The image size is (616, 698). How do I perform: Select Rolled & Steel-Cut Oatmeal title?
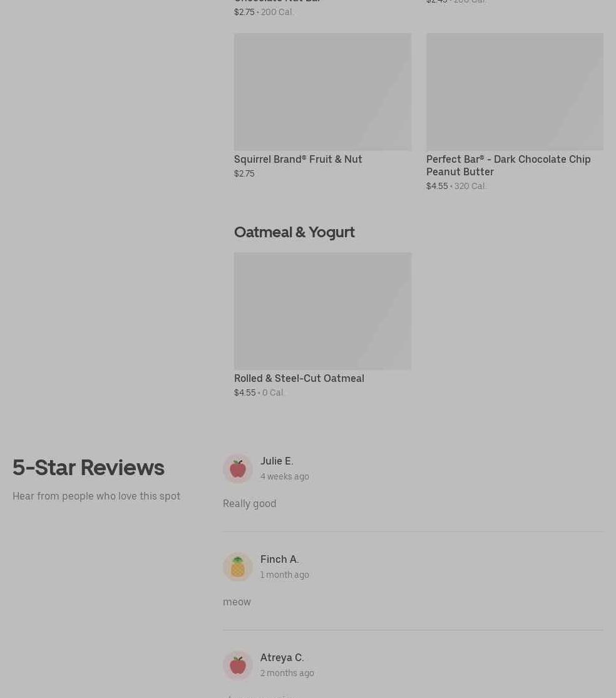(x=299, y=378)
